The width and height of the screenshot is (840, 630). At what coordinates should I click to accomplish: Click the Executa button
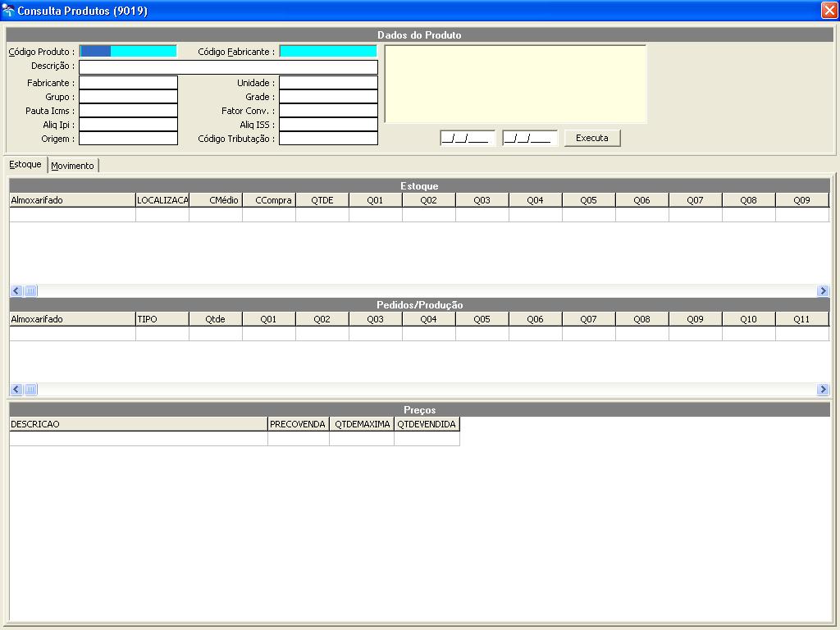[592, 138]
